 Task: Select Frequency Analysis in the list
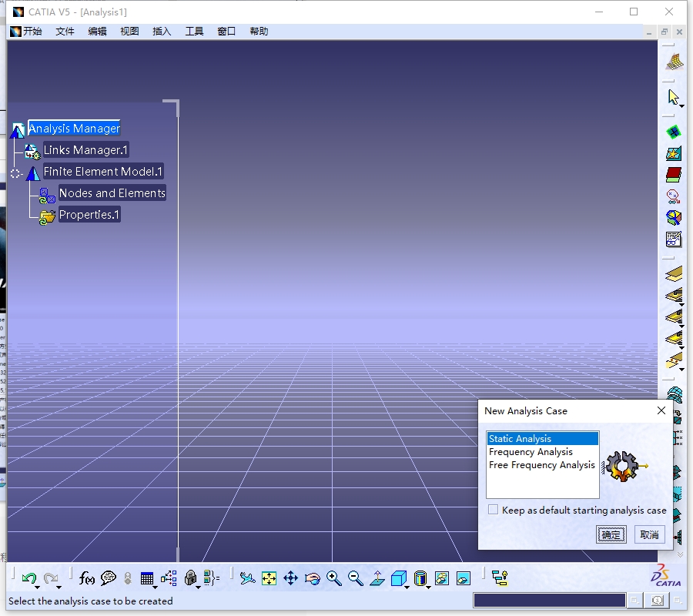pos(543,452)
